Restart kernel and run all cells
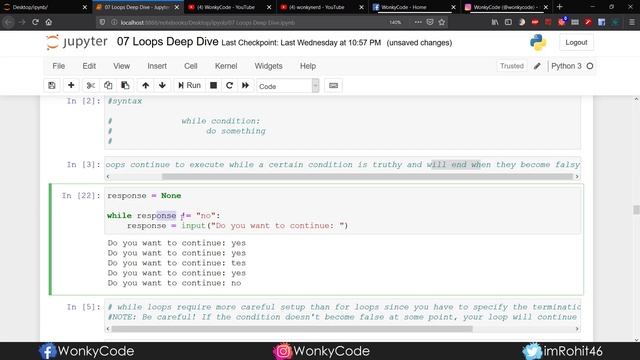This screenshot has height=360, width=640. [245, 85]
